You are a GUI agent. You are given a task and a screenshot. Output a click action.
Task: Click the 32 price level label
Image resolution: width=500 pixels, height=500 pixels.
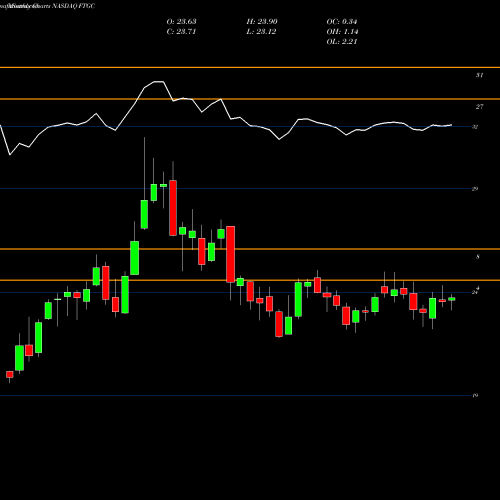[475, 127]
